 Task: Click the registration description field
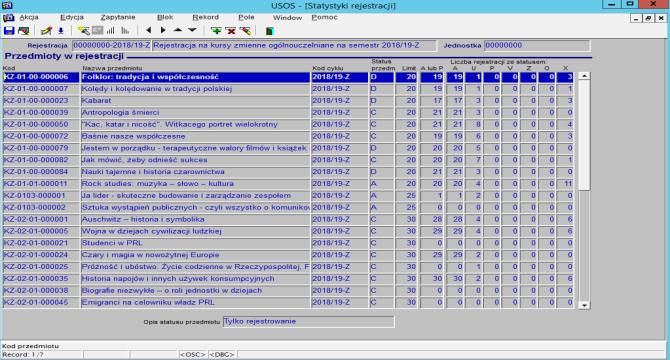point(294,45)
